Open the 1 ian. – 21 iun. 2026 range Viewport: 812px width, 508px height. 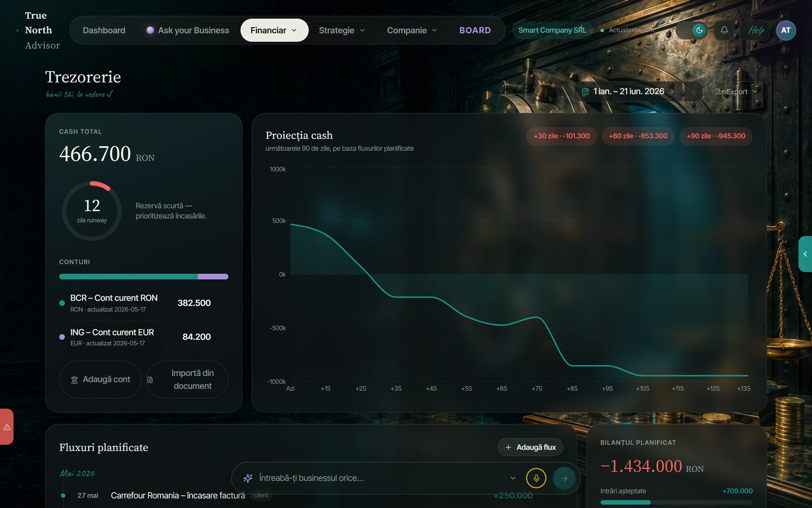pos(628,91)
